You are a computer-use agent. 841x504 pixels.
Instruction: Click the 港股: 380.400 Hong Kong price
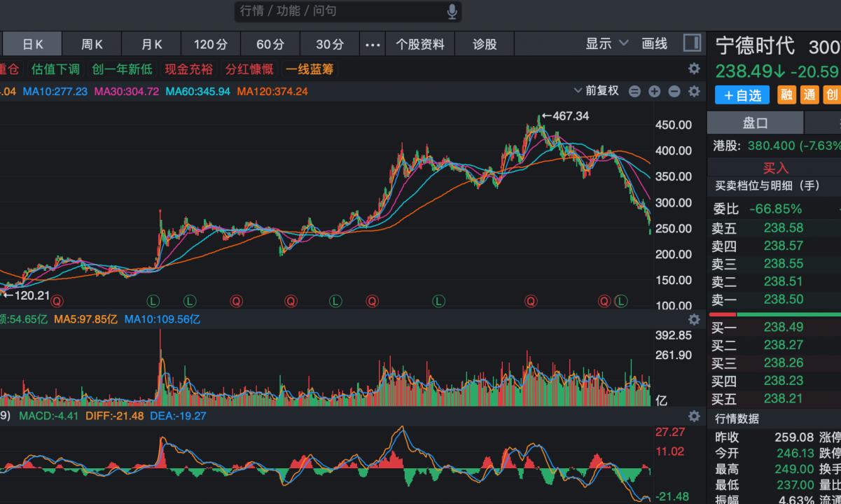pyautogui.click(x=777, y=146)
